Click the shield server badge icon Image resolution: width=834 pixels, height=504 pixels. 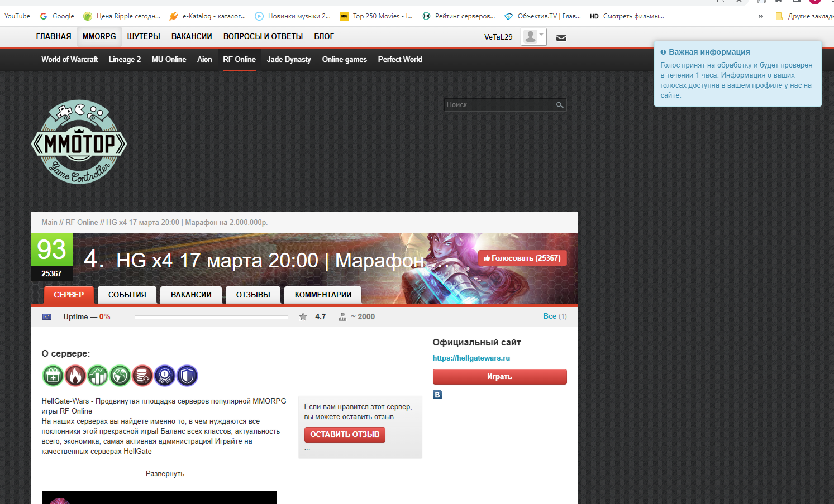tap(187, 376)
